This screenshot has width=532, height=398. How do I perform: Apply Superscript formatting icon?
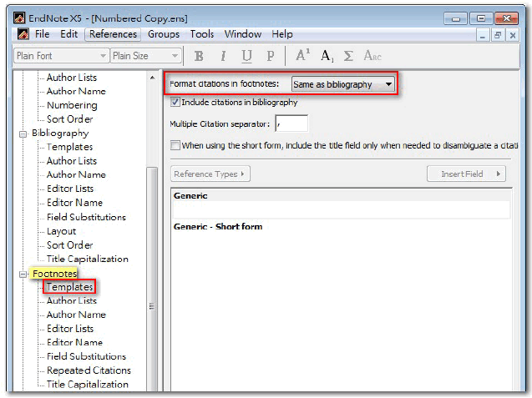coord(302,55)
